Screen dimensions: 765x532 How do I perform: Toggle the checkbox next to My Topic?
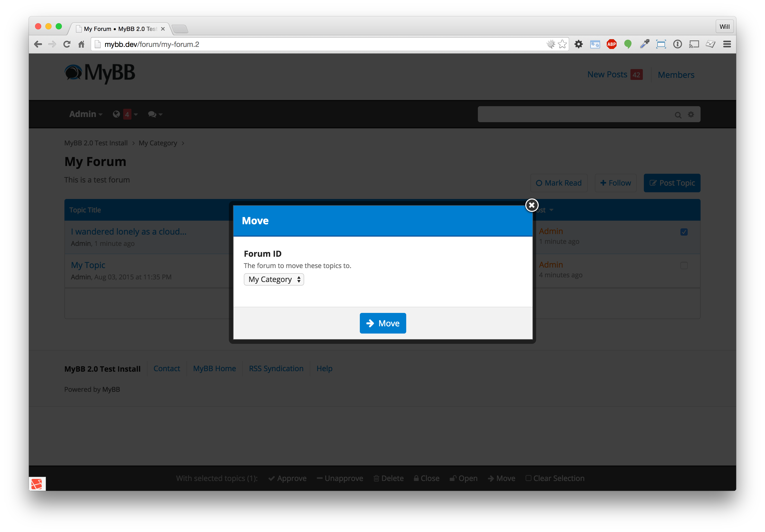(684, 265)
